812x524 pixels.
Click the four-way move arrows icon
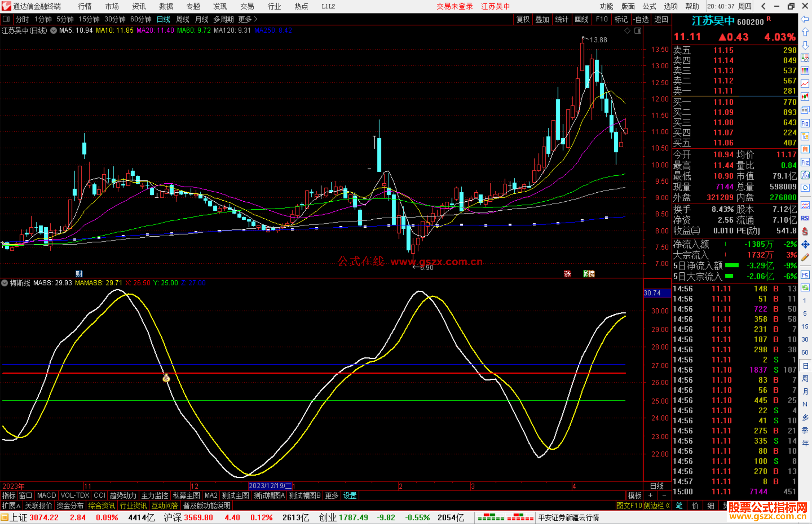(805, 245)
